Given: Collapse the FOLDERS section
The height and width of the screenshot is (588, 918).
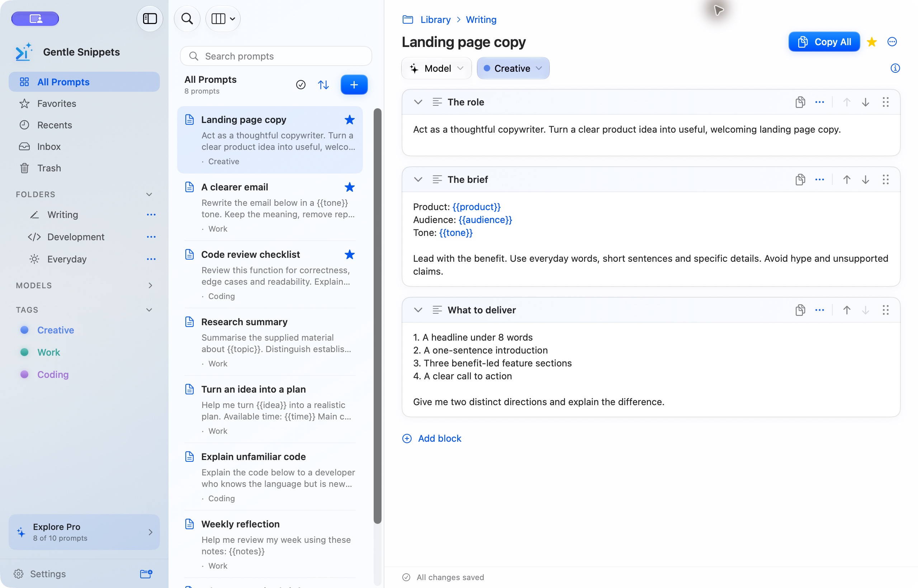Looking at the screenshot, I should point(149,194).
